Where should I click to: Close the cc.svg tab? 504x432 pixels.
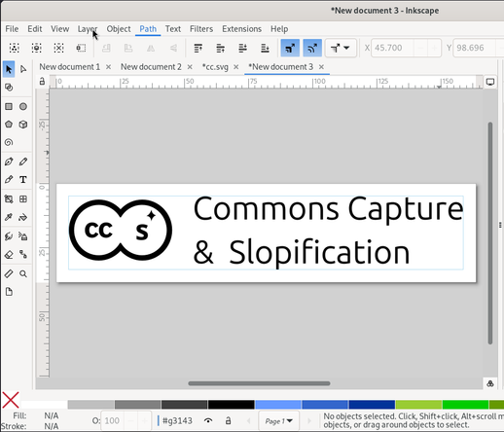click(x=236, y=67)
